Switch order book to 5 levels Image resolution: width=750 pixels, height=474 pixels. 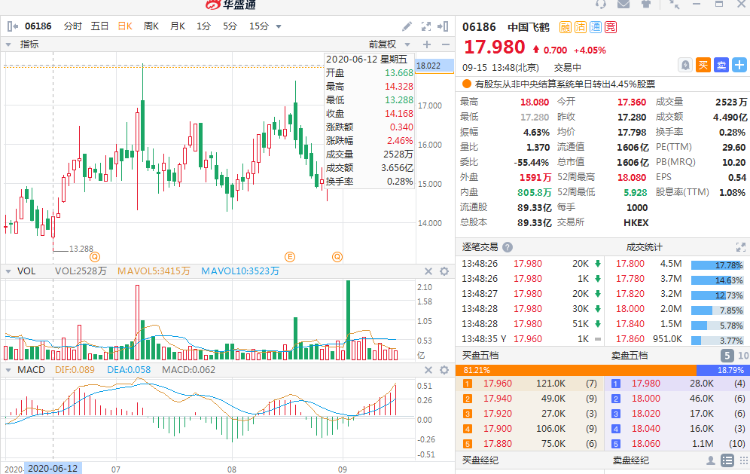pyautogui.click(x=726, y=355)
